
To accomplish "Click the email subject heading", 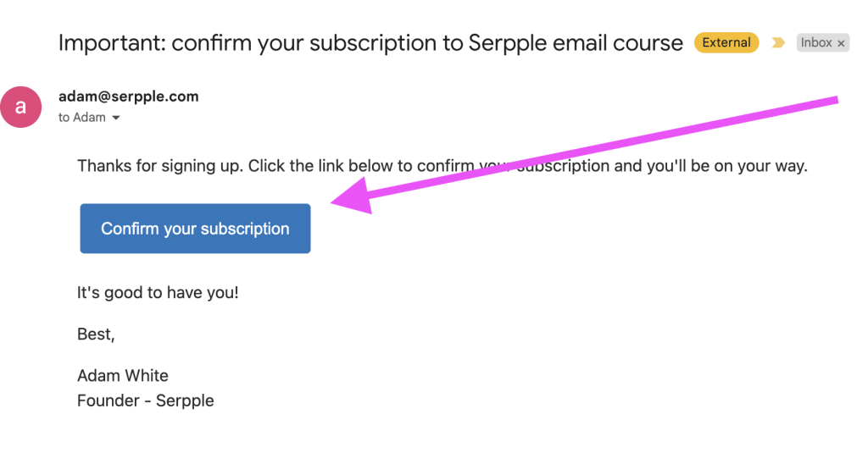I will tap(370, 43).
